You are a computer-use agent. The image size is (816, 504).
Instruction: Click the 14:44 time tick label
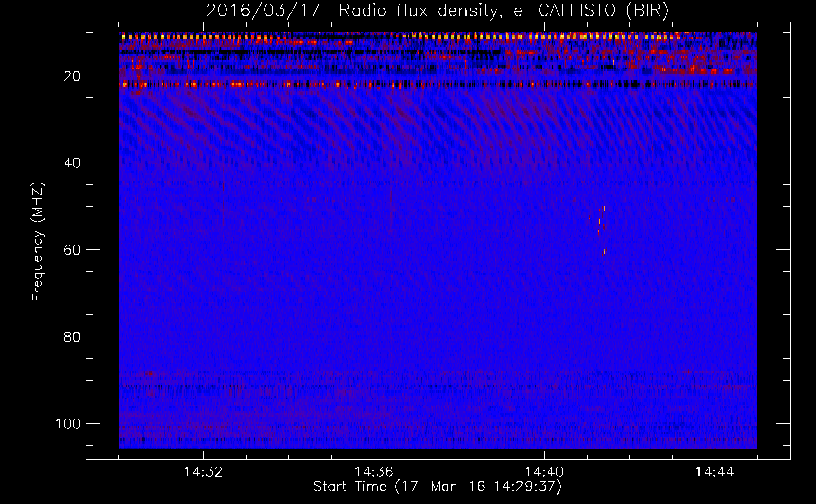[x=715, y=472]
